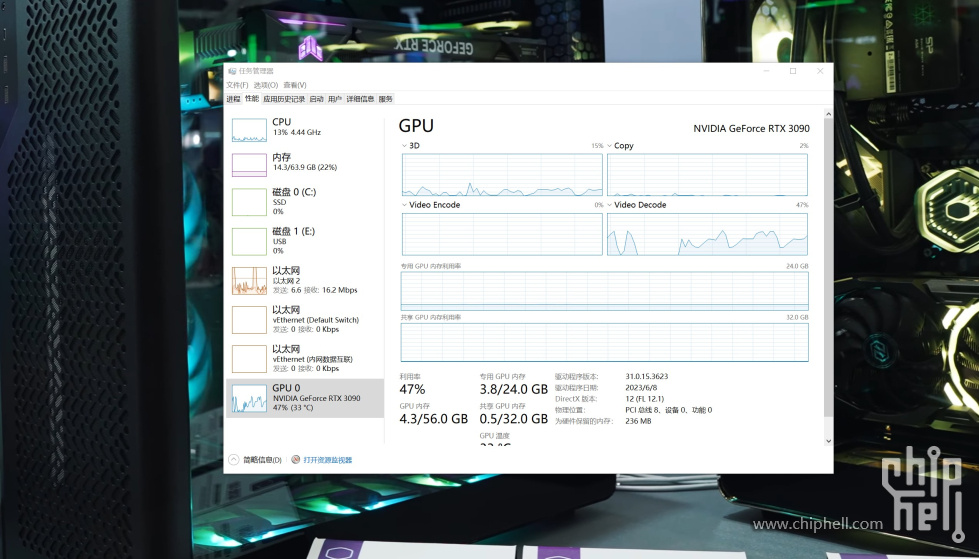Select the CPU mini graph thumbnail
This screenshot has width=979, height=559.
click(x=249, y=130)
